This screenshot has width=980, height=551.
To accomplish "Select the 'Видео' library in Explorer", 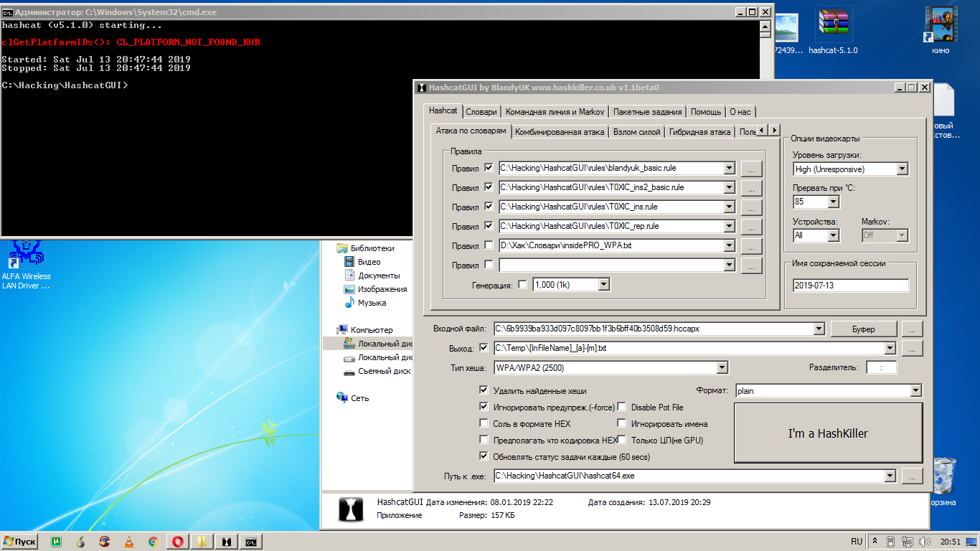I will pos(369,262).
